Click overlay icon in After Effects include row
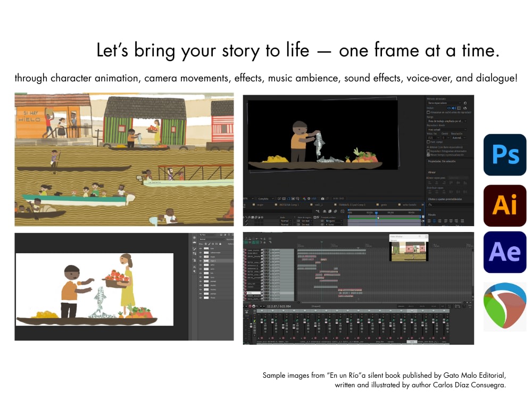 459,108
